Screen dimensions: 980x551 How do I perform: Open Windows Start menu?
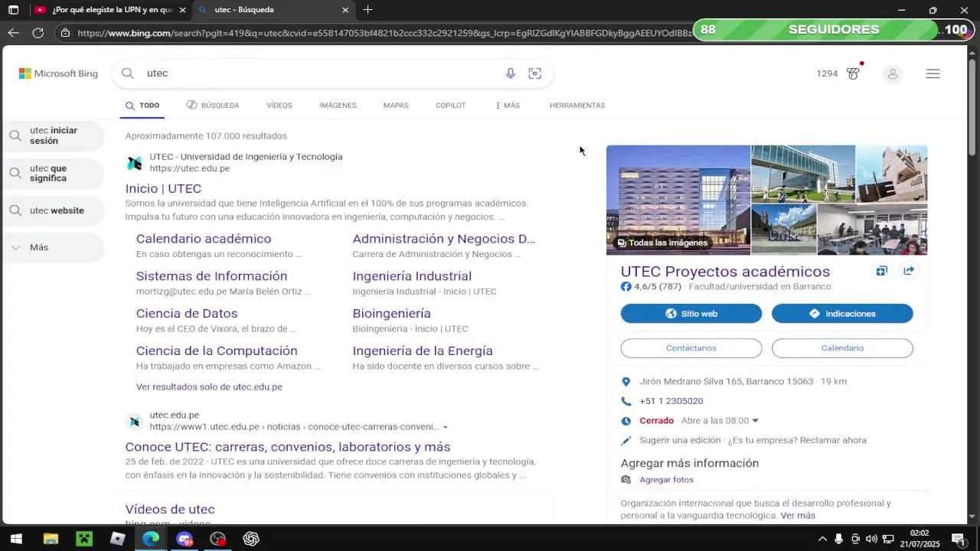(15, 539)
